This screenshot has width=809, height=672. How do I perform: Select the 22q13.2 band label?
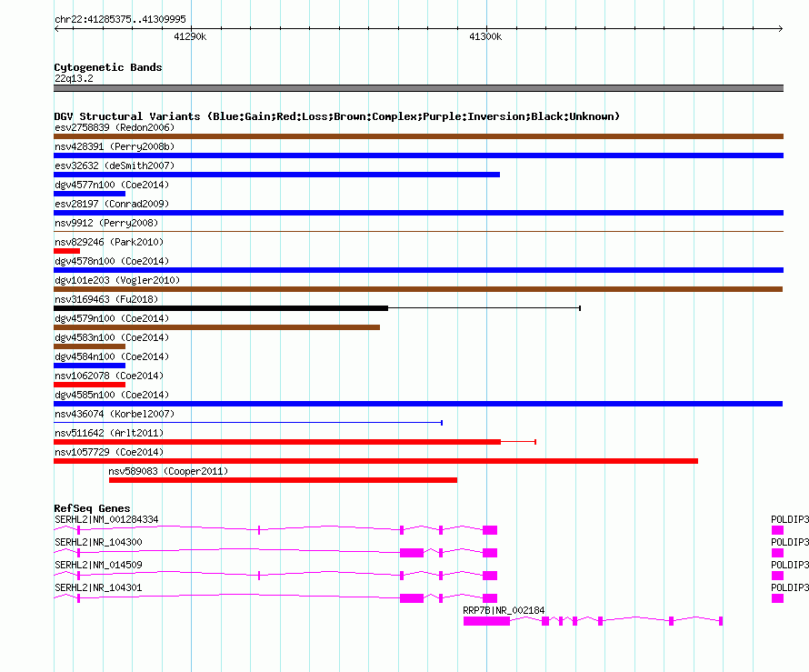point(74,78)
